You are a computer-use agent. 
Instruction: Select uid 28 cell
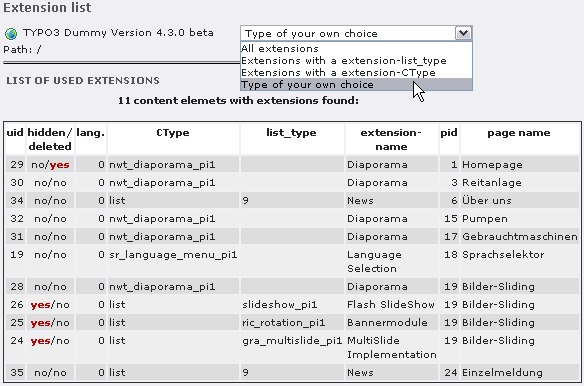pyautogui.click(x=16, y=287)
